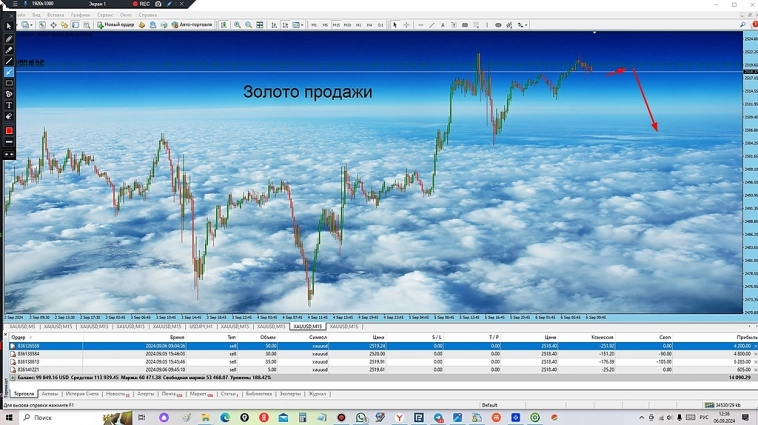The height and width of the screenshot is (425, 758).
Task: Pick the red color swatch
Action: 9,130
